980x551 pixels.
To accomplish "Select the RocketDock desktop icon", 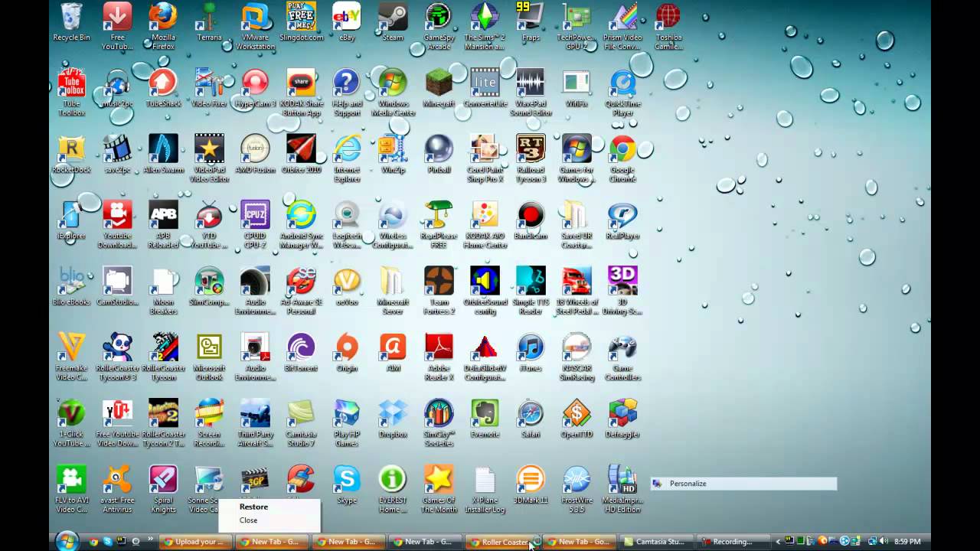I will click(x=71, y=154).
